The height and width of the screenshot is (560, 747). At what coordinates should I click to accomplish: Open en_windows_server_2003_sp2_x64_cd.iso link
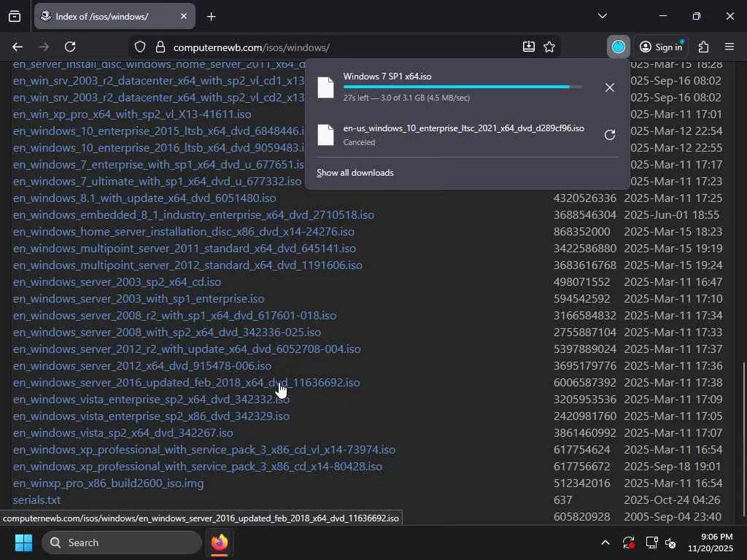click(x=117, y=282)
